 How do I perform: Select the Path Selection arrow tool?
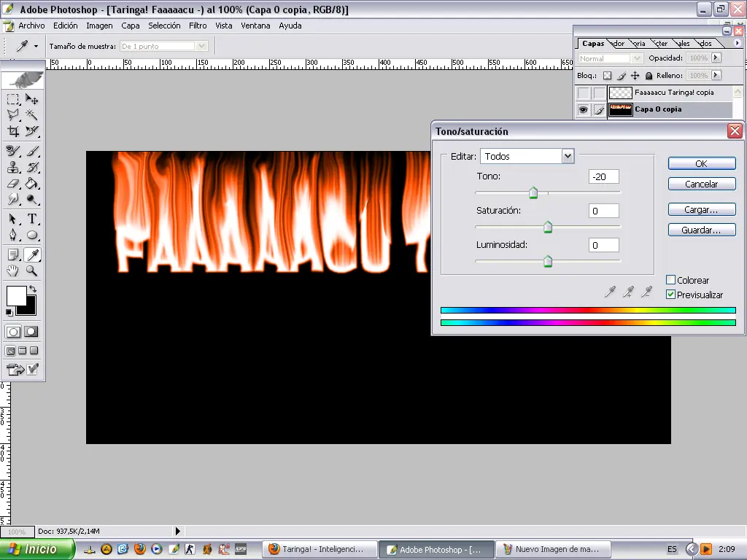[13, 219]
